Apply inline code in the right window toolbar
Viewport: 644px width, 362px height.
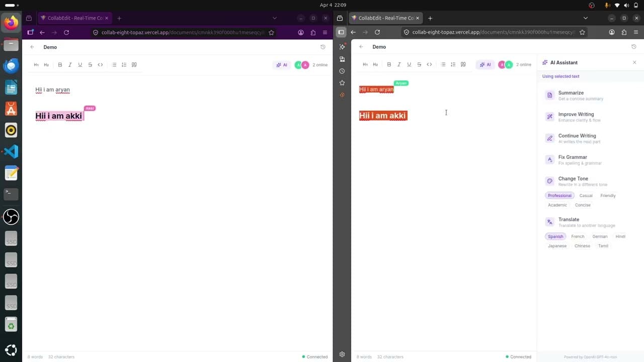click(x=429, y=64)
